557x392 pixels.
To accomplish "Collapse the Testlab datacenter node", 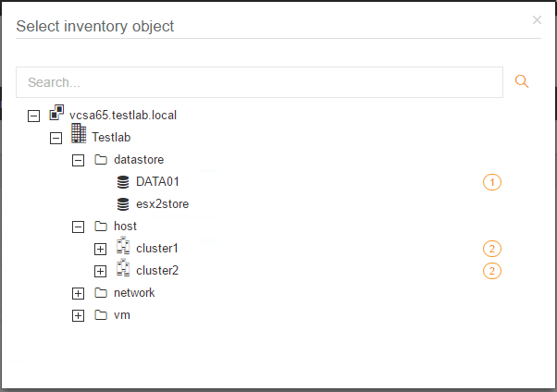I will point(56,138).
